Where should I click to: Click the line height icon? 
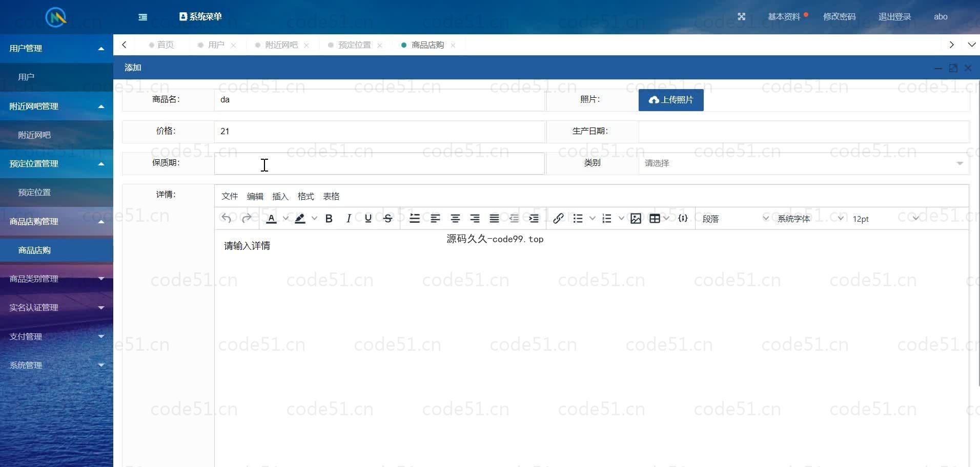coord(415,219)
